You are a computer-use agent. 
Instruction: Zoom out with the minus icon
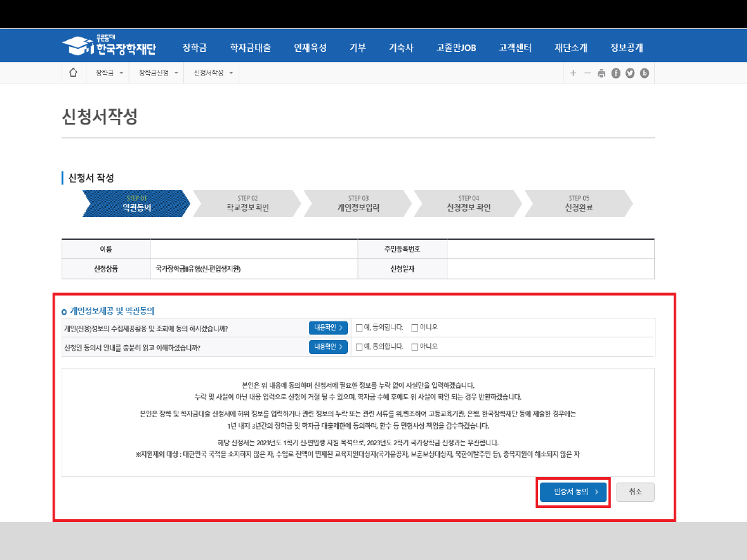pos(587,73)
